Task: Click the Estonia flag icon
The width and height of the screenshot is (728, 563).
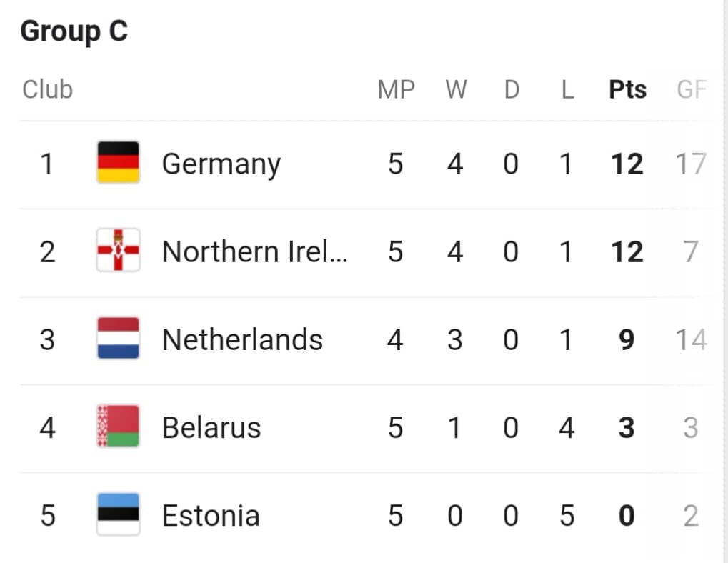Action: (118, 514)
